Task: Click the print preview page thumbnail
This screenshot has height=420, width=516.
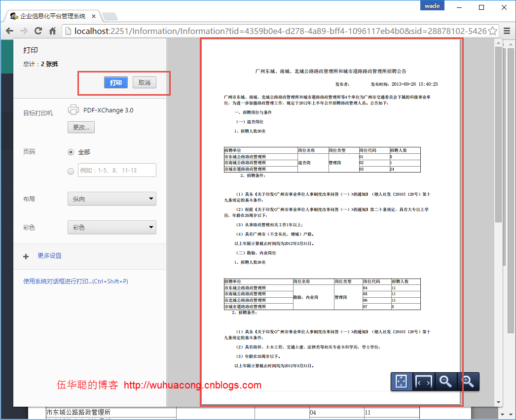Action: [x=331, y=222]
